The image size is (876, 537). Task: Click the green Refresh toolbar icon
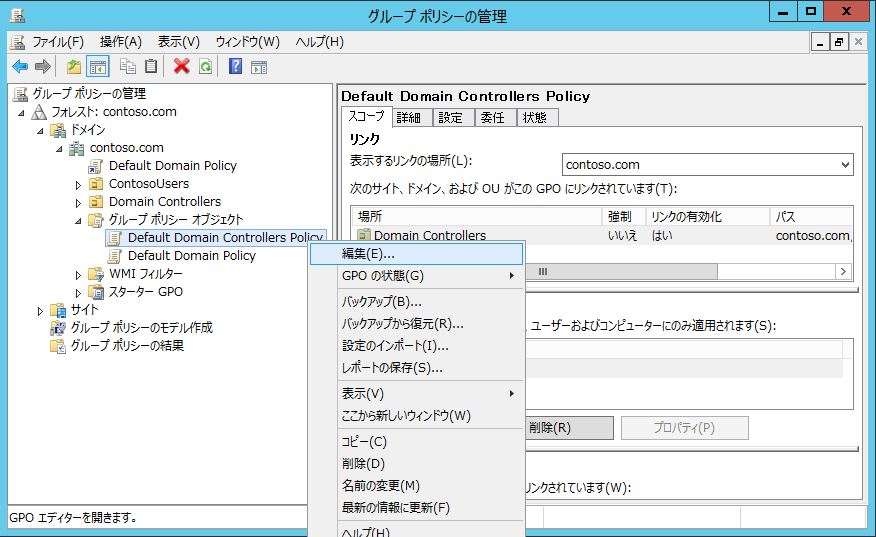coord(205,66)
